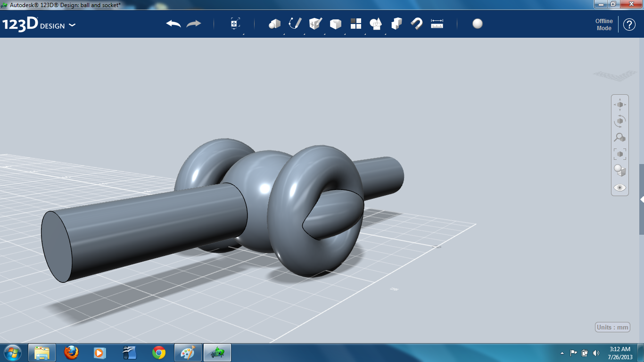644x362 pixels.
Task: Activate the Snap magnet tool
Action: (417, 24)
